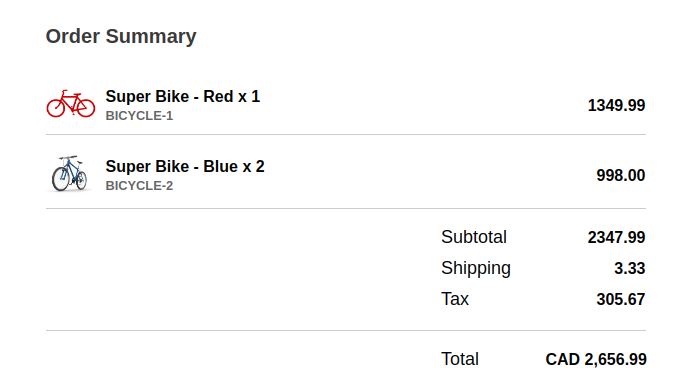Click the red bicycle product image
The image size is (680, 382).
tap(71, 104)
